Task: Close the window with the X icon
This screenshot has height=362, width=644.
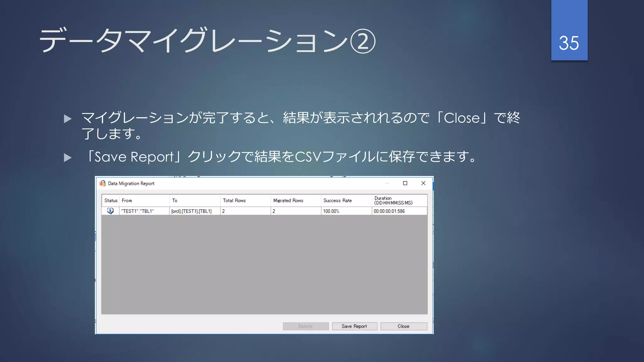Action: (423, 183)
